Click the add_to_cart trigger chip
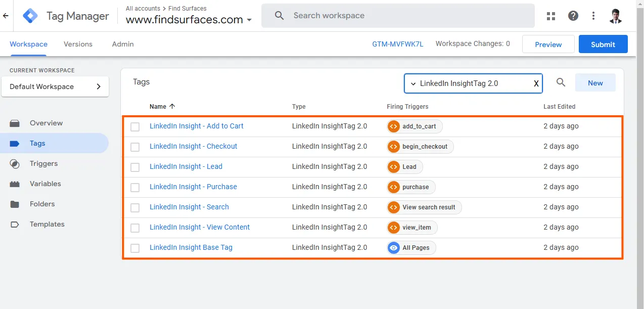 pyautogui.click(x=415, y=126)
